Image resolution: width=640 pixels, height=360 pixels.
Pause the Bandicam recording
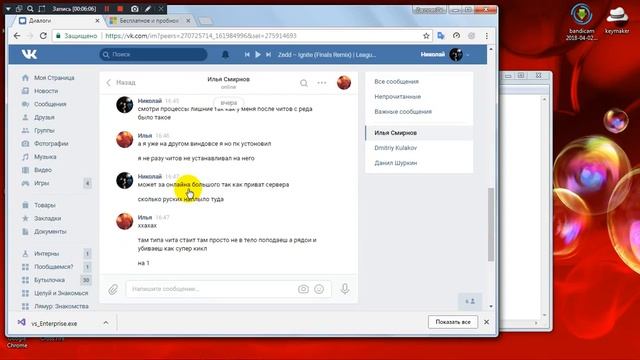[x=107, y=9]
